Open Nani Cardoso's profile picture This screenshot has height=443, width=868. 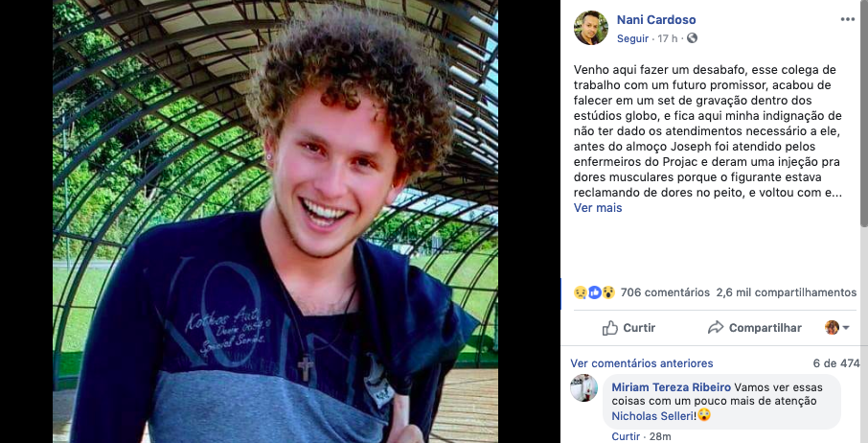(x=591, y=28)
